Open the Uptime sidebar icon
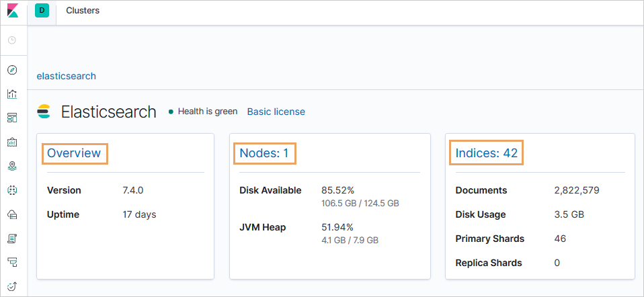Viewport: 644px width, 297px height. (x=12, y=286)
